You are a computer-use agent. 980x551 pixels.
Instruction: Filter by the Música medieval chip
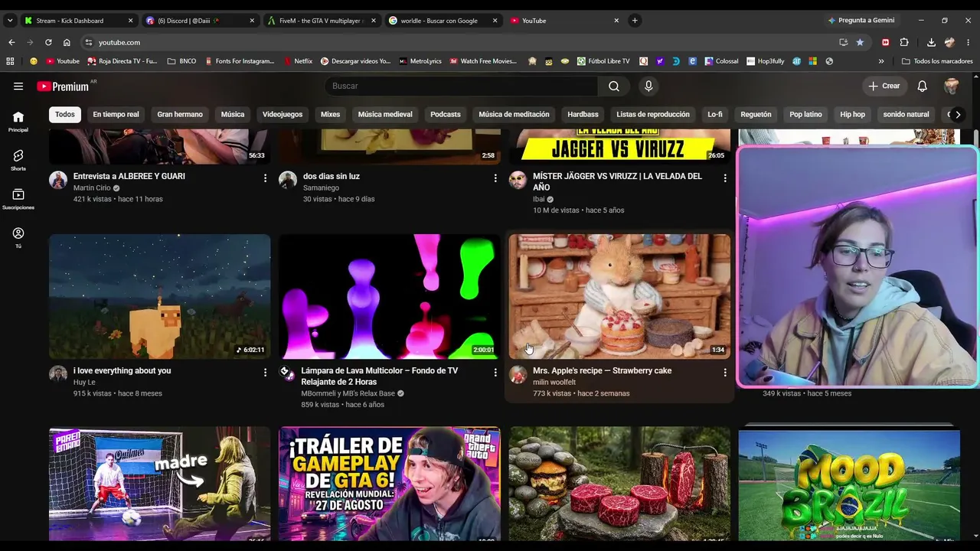point(385,115)
